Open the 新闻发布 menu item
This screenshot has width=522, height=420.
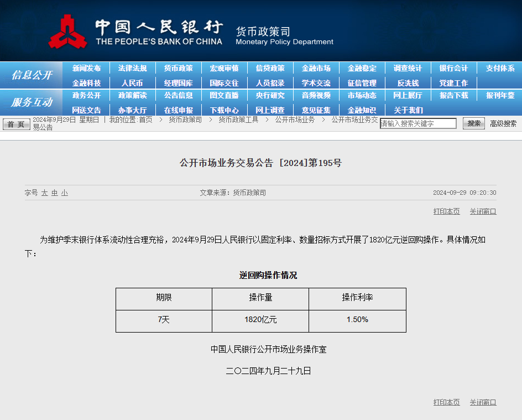click(x=86, y=69)
